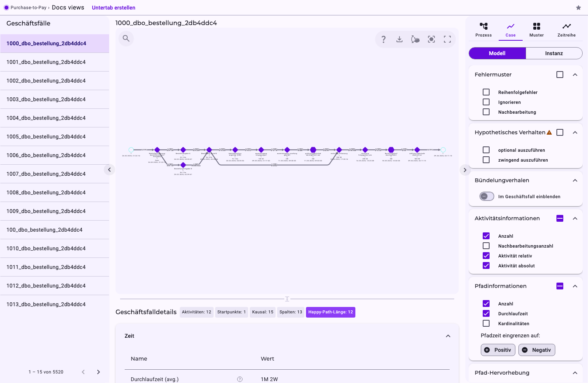Select the Modell view button
Image resolution: width=588 pixels, height=383 pixels.
[x=497, y=53]
